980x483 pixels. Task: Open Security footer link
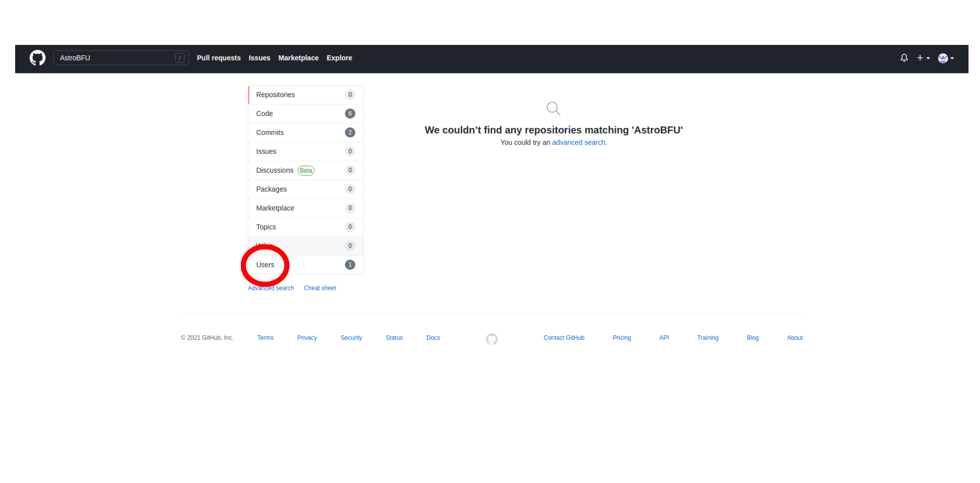pos(351,338)
